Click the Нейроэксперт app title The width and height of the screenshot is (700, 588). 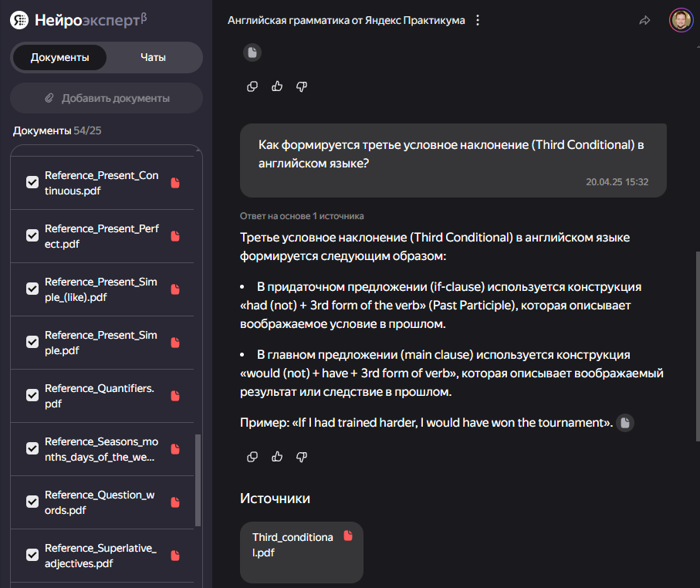pyautogui.click(x=90, y=20)
